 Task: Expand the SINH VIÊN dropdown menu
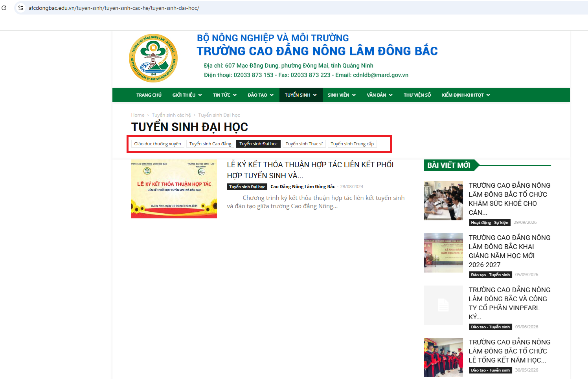pyautogui.click(x=342, y=95)
